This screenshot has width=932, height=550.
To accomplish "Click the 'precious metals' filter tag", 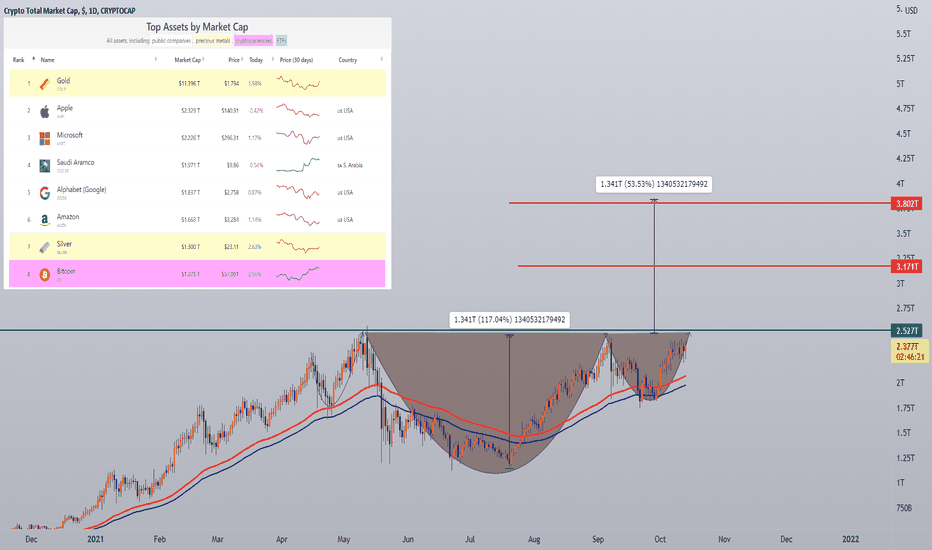I will (x=213, y=41).
